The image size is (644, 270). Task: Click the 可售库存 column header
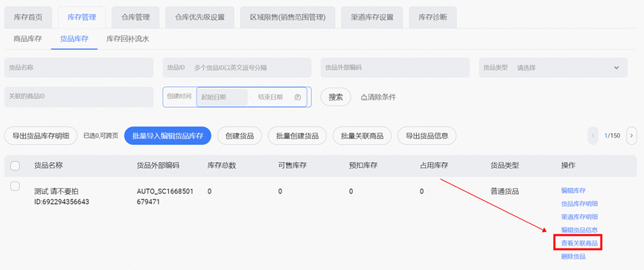pos(293,165)
